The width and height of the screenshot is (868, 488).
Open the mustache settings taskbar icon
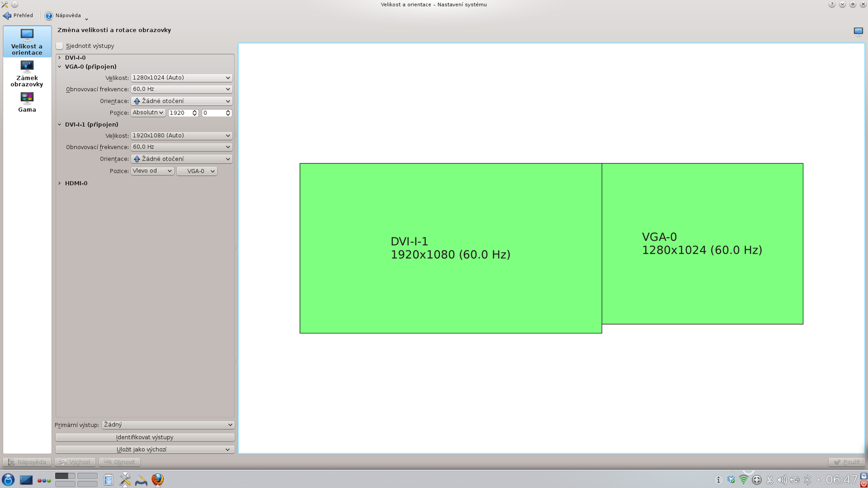pos(141,480)
